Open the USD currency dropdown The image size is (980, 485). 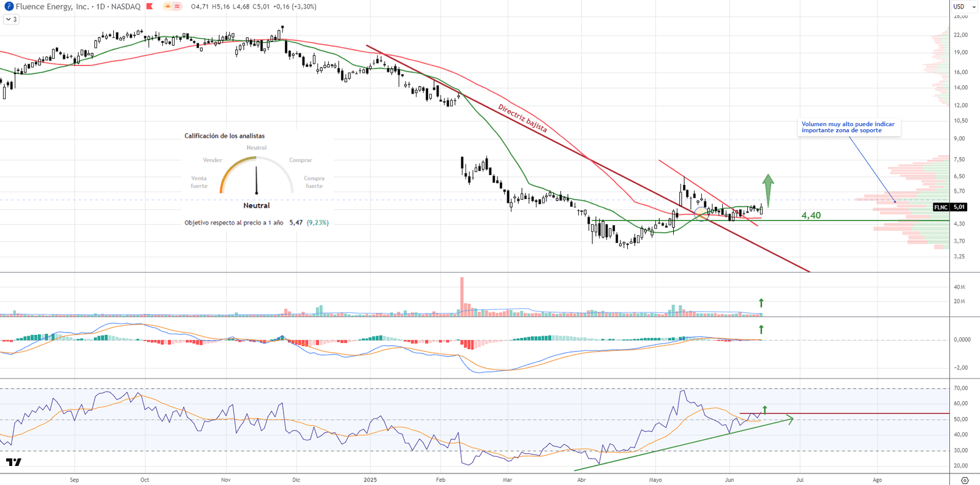point(965,7)
